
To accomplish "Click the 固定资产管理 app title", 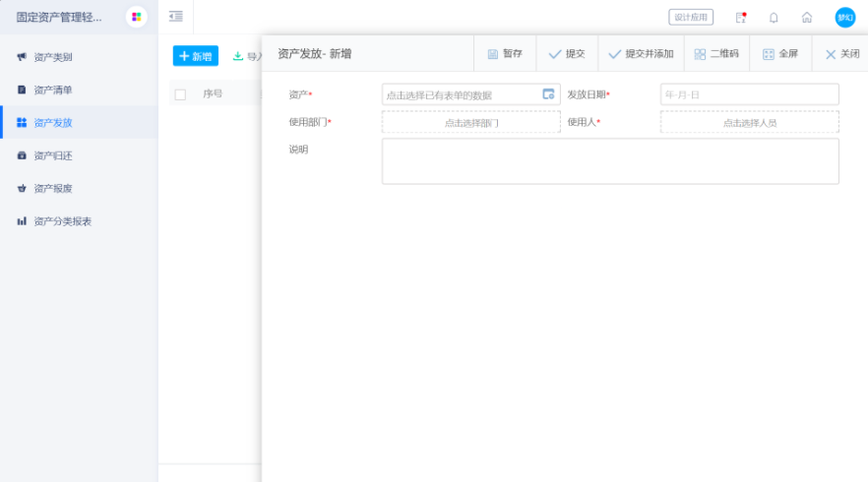I will coord(59,17).
